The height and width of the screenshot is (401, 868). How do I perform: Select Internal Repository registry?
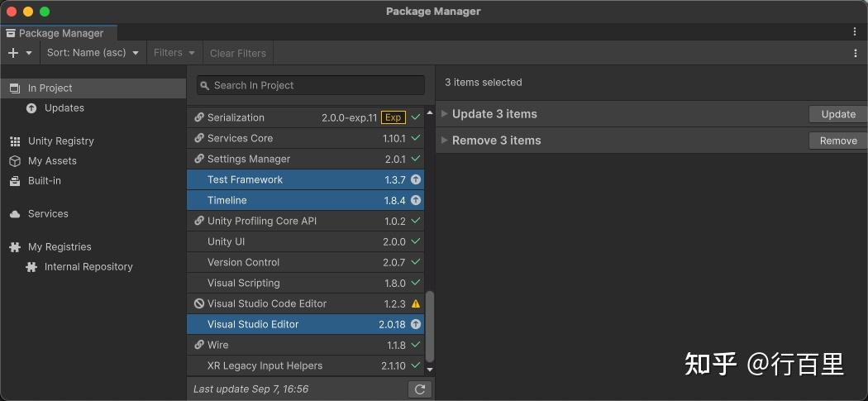point(88,267)
